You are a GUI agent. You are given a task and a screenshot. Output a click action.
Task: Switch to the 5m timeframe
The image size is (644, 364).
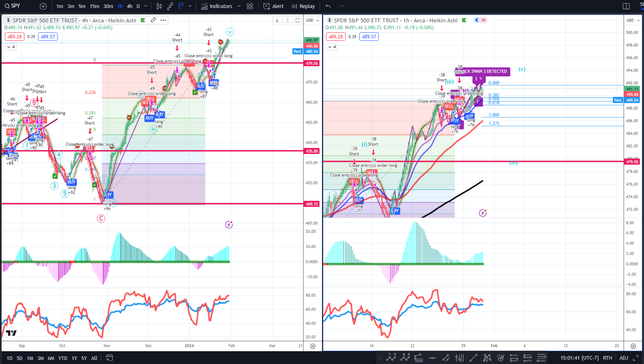pos(82,6)
